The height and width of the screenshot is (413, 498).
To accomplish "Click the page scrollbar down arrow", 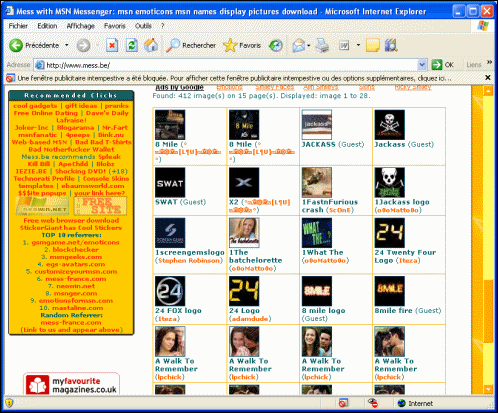I will 488,389.
